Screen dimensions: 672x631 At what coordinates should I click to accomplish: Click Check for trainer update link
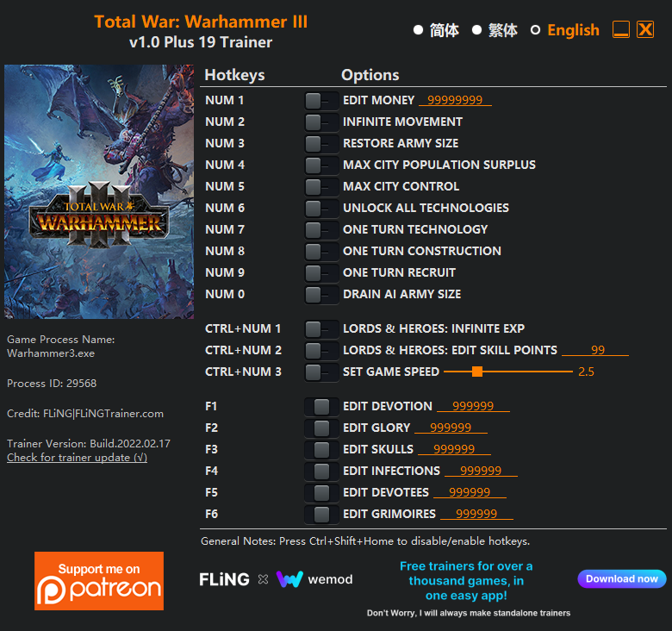tap(78, 458)
